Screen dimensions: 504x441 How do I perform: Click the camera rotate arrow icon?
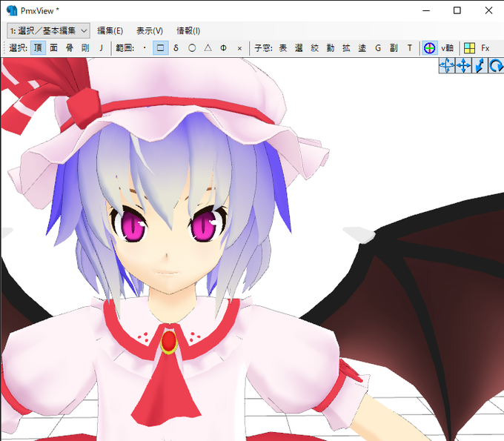click(496, 65)
